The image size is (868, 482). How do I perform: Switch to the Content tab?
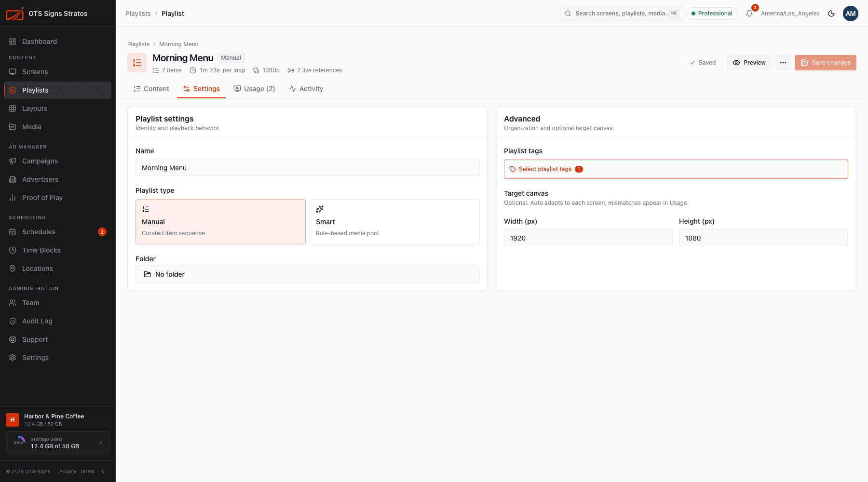151,89
